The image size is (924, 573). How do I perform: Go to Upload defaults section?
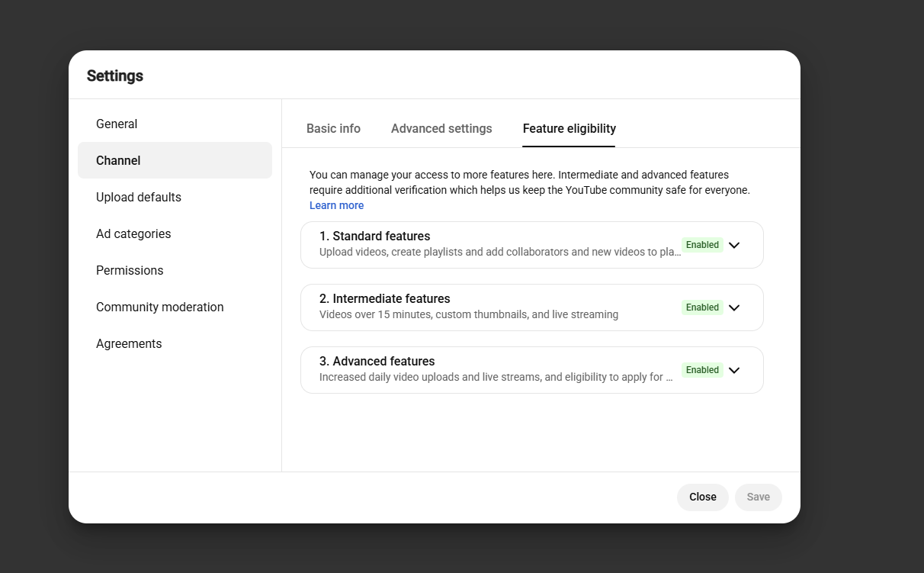[175, 197]
